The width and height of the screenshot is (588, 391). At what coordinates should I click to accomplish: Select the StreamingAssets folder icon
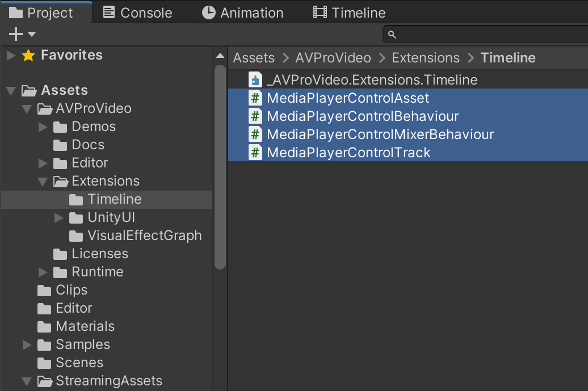click(x=45, y=381)
